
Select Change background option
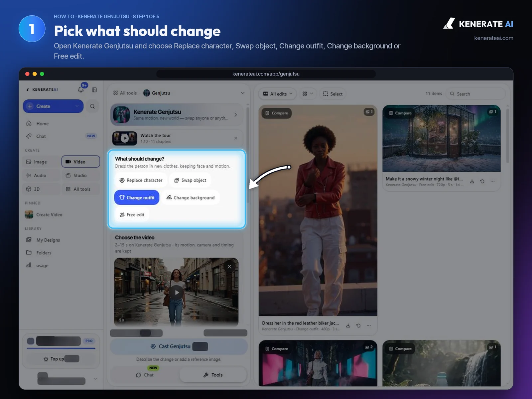tap(191, 198)
